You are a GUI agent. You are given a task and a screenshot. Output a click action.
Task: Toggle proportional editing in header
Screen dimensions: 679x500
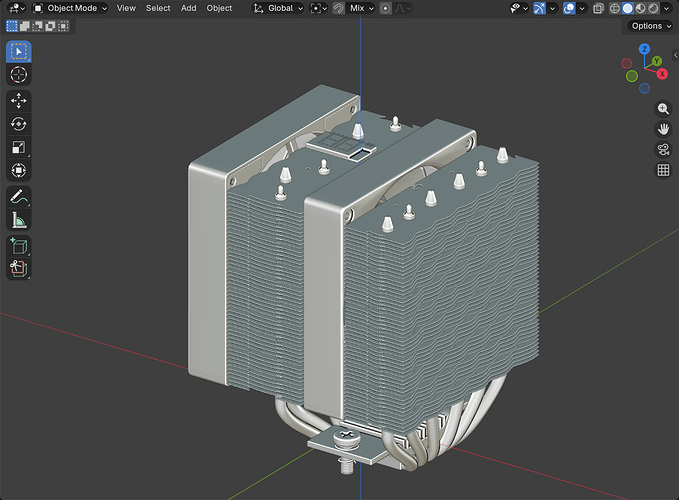(385, 8)
